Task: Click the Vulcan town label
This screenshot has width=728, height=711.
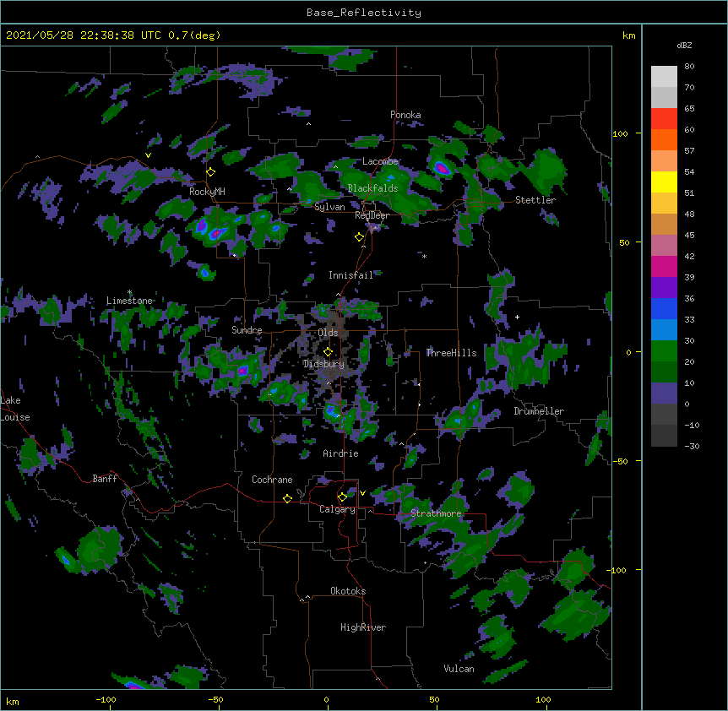Action: 459,669
